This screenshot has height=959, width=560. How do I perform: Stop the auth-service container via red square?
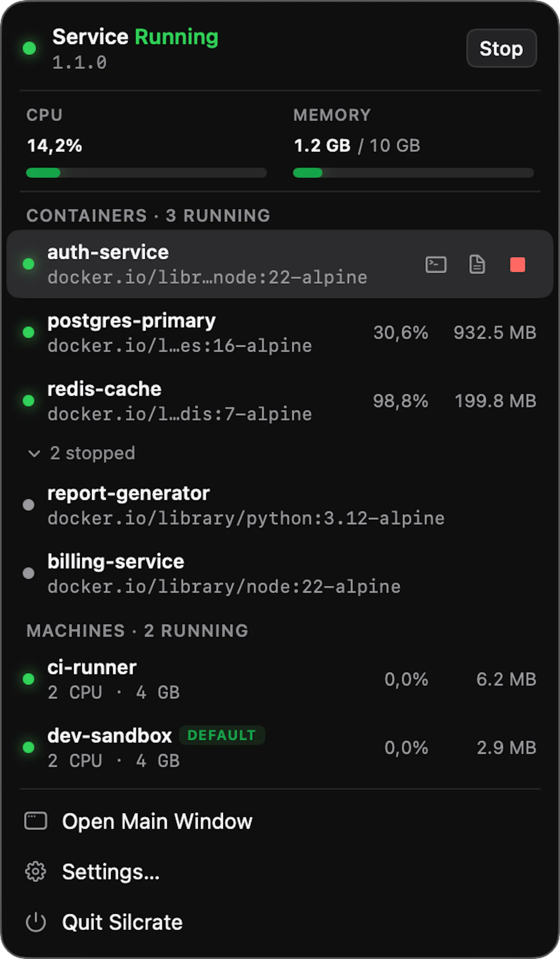517,265
